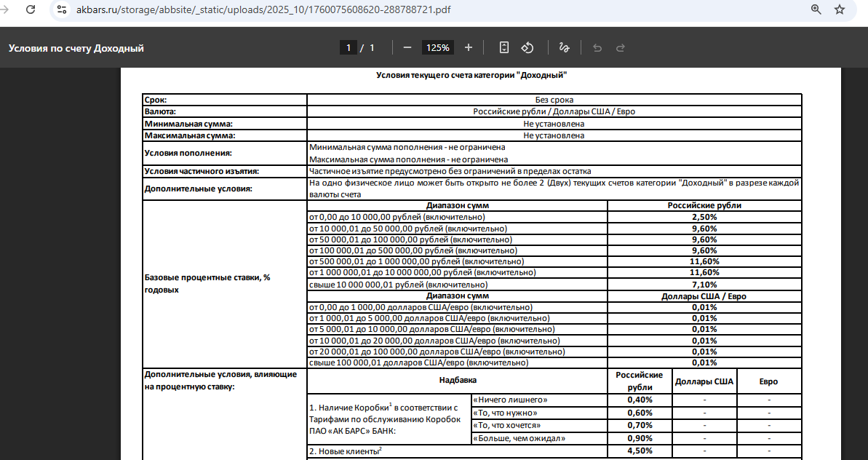Activate the draw annotation tool
The width and height of the screenshot is (868, 460).
(x=563, y=47)
